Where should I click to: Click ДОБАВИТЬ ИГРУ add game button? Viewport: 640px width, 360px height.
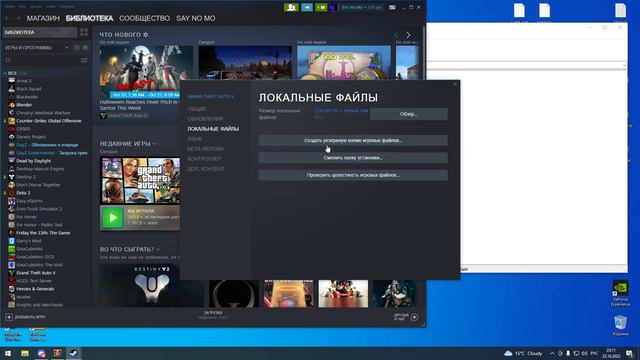(x=26, y=317)
